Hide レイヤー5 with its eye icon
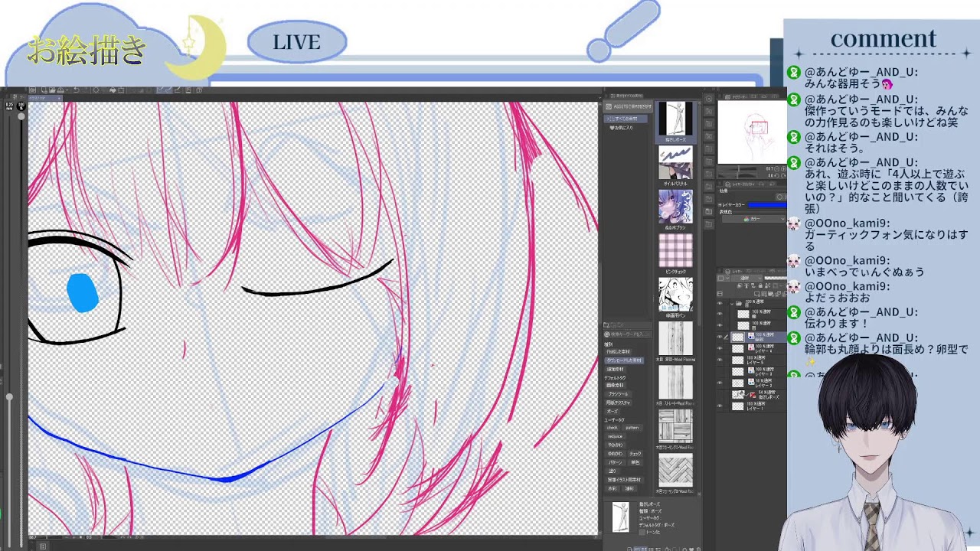This screenshot has height=551, width=980. click(x=720, y=360)
